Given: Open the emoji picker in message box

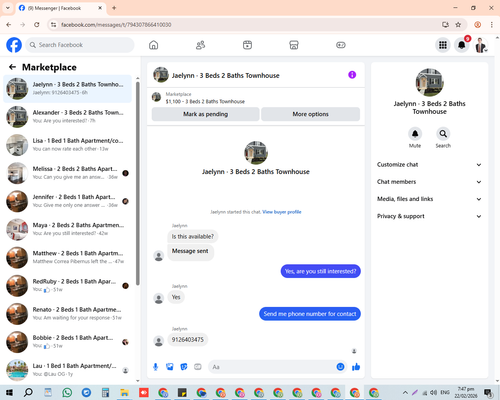Looking at the screenshot, I should click(x=340, y=367).
